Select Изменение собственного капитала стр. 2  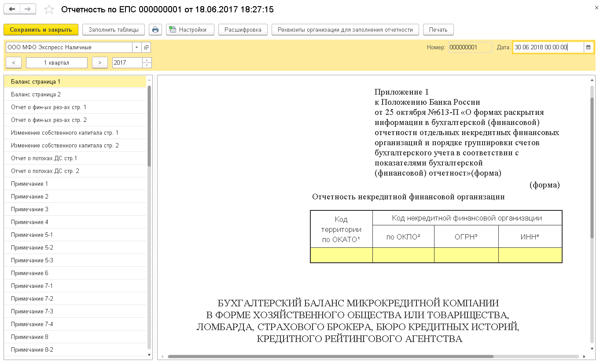coord(75,145)
